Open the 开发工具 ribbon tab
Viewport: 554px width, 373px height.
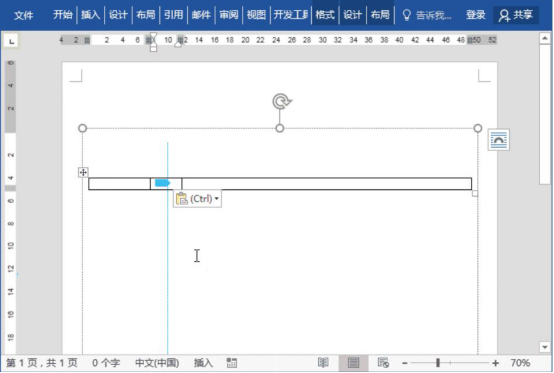coord(290,15)
